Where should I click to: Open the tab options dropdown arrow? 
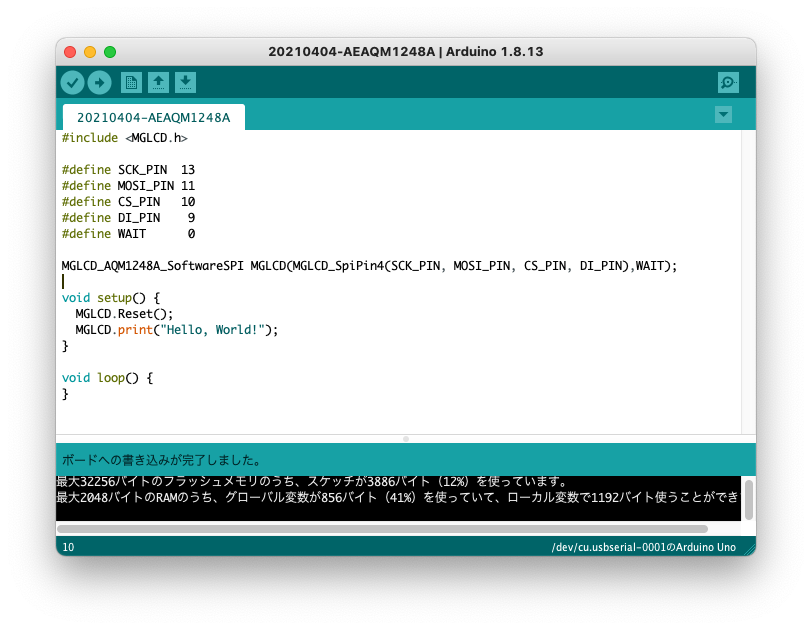[x=723, y=114]
